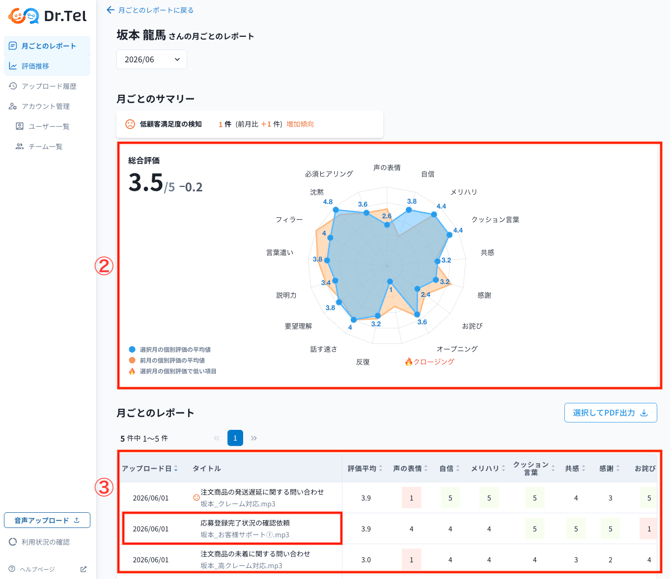Click the ユーザー一覧 user icon
This screenshot has height=579, width=670.
20,126
